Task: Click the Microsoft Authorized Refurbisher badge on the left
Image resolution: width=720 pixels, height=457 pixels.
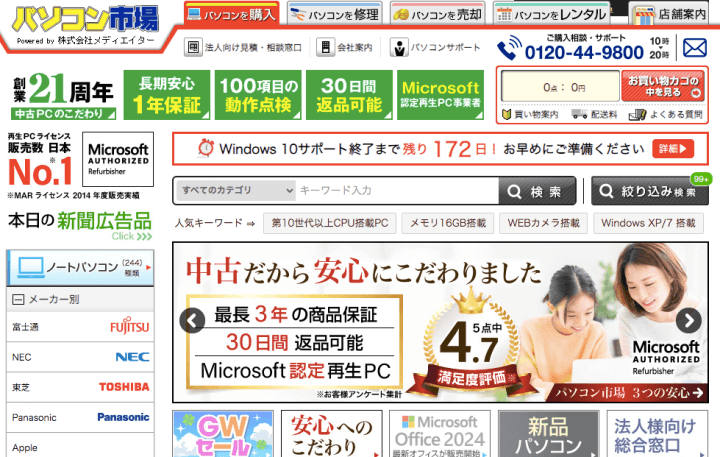Action: 118,159
